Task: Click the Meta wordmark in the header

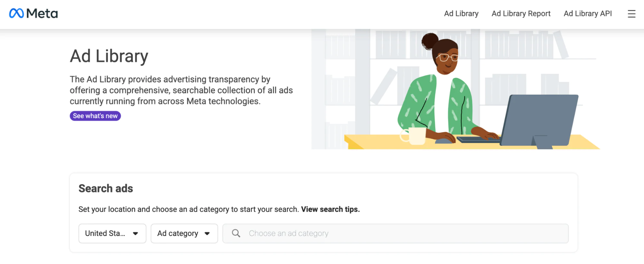Action: pos(42,14)
